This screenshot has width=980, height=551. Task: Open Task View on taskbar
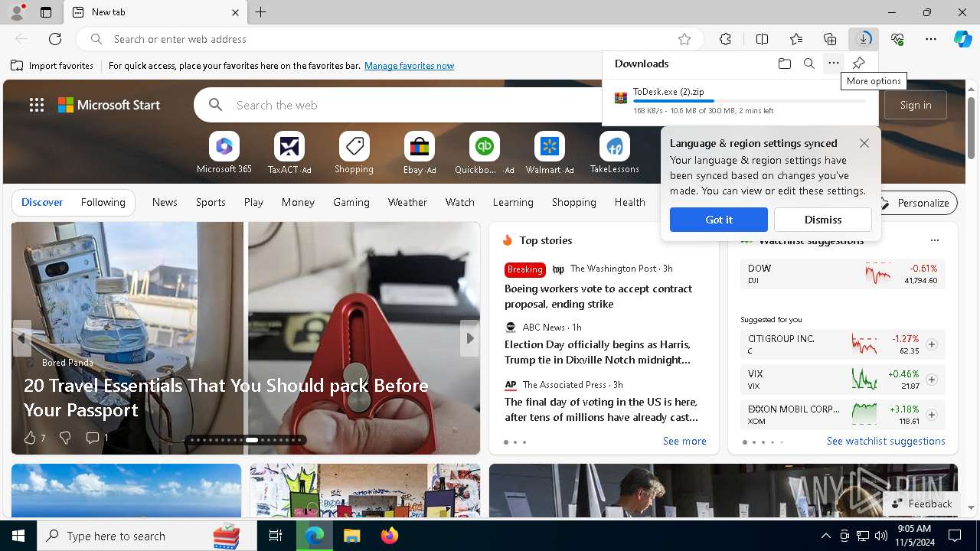[276, 536]
